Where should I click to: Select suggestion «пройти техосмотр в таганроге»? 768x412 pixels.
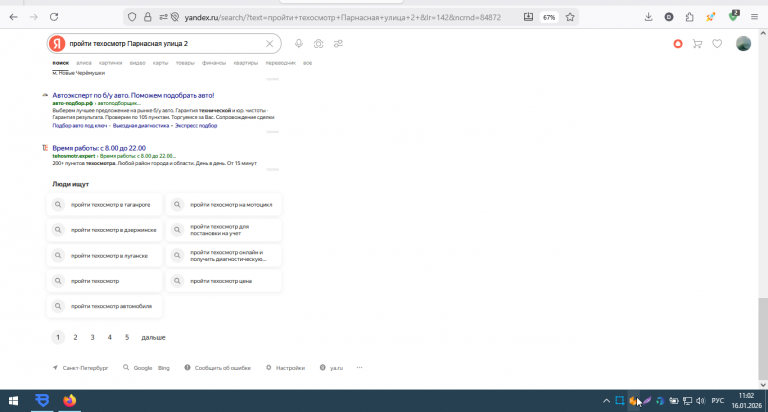[x=104, y=205]
